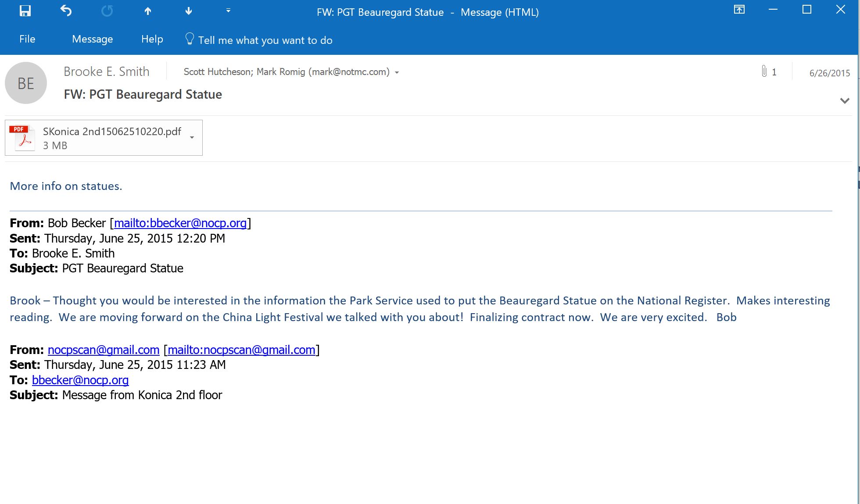Go to previous item with the up arrow
The width and height of the screenshot is (860, 504).
click(148, 11)
